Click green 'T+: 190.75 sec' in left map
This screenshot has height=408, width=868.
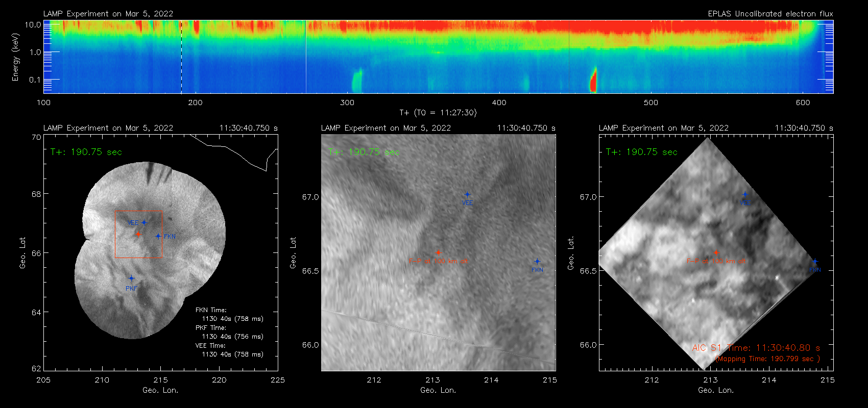click(x=86, y=152)
